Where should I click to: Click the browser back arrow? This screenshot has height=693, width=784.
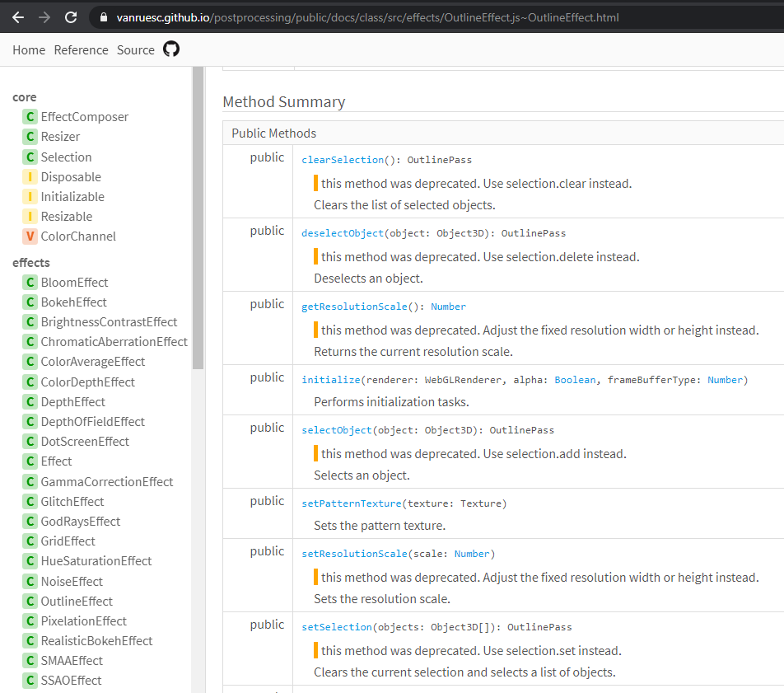click(x=17, y=16)
